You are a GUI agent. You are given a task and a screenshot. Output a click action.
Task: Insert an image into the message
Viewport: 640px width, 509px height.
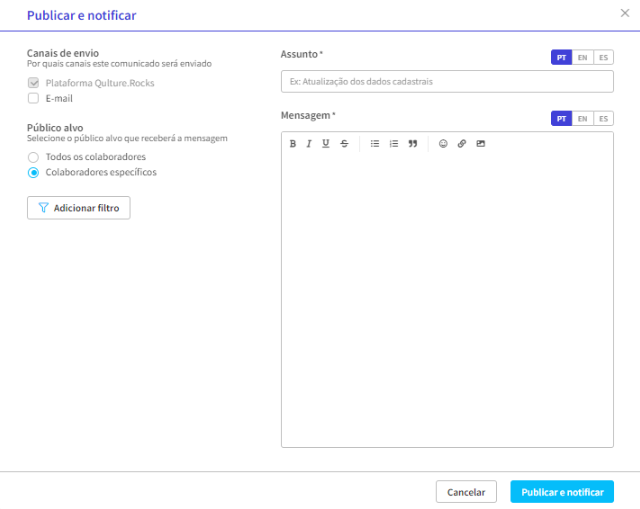pyautogui.click(x=480, y=144)
